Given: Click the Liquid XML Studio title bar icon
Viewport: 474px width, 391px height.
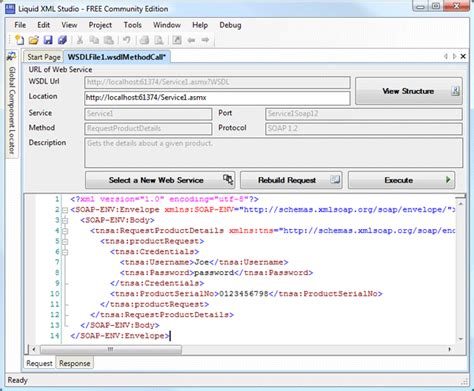Looking at the screenshot, I should click(x=10, y=8).
